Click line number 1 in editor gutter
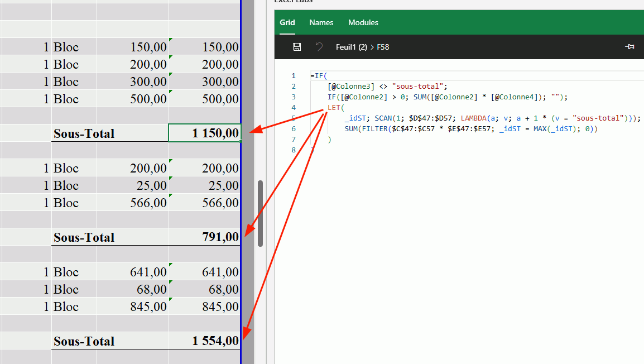644x364 pixels. pyautogui.click(x=294, y=76)
